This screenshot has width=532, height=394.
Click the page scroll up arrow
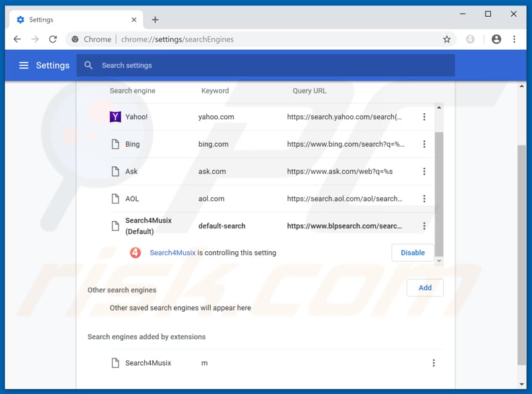point(521,86)
